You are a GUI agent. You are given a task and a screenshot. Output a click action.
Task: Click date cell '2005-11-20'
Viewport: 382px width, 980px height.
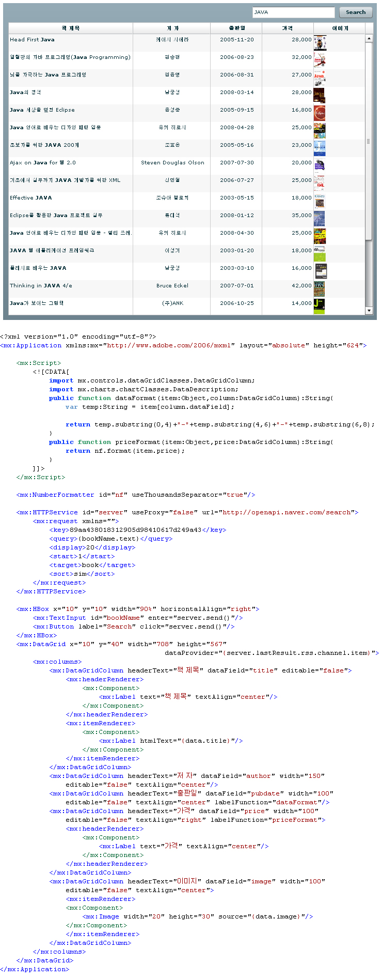[x=237, y=40]
